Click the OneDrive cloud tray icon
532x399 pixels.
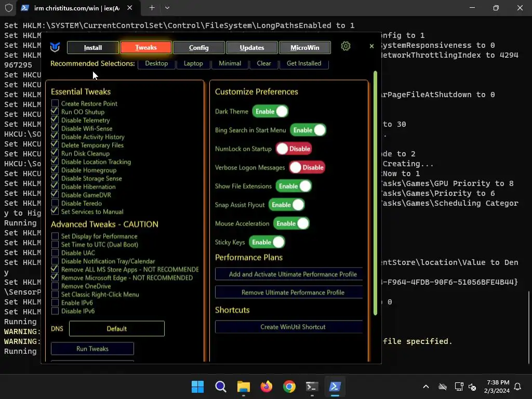point(443,387)
